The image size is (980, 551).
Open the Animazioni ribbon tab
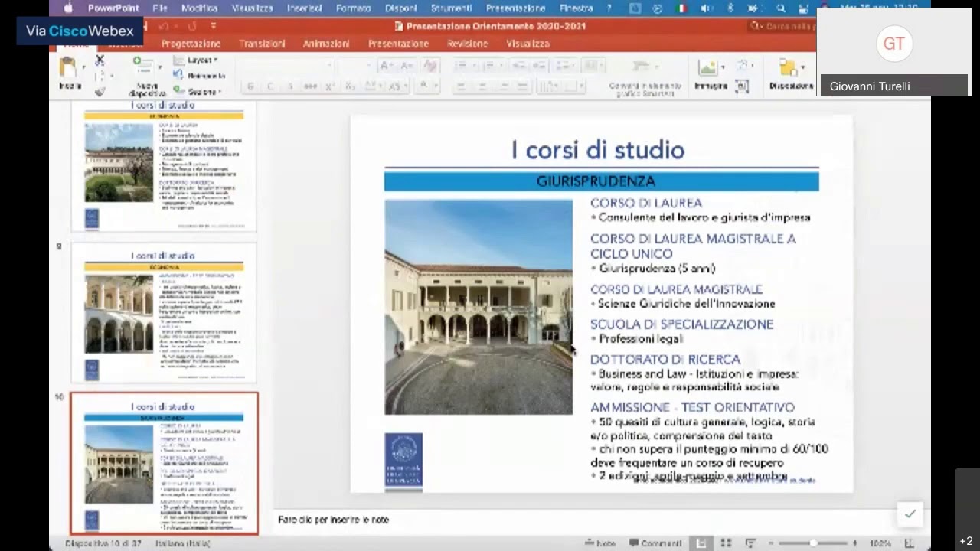coord(326,44)
